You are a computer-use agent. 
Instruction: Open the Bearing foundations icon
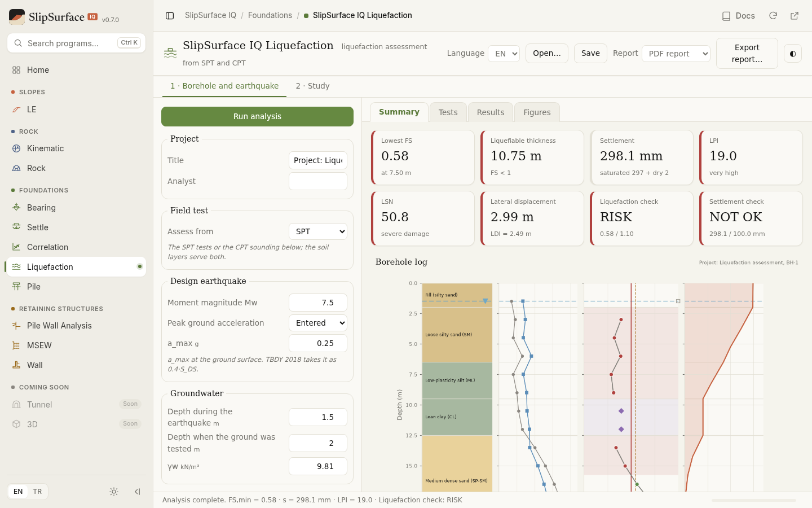[x=16, y=208]
